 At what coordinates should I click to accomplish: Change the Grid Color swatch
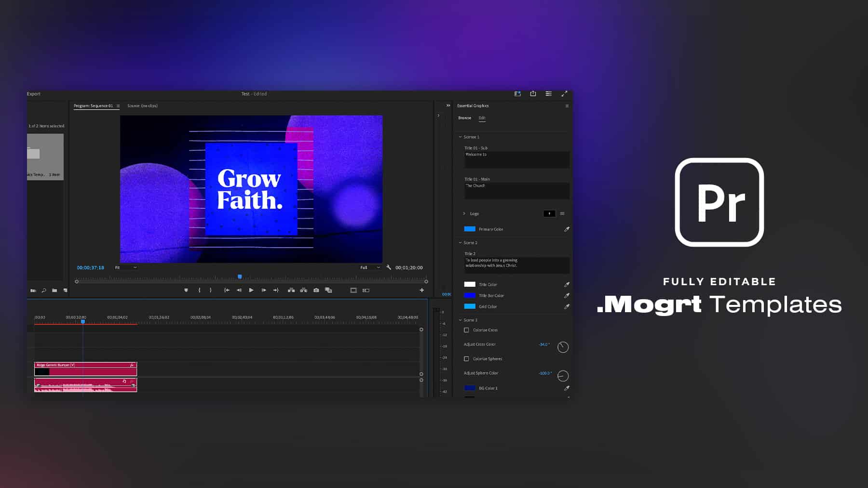click(470, 306)
